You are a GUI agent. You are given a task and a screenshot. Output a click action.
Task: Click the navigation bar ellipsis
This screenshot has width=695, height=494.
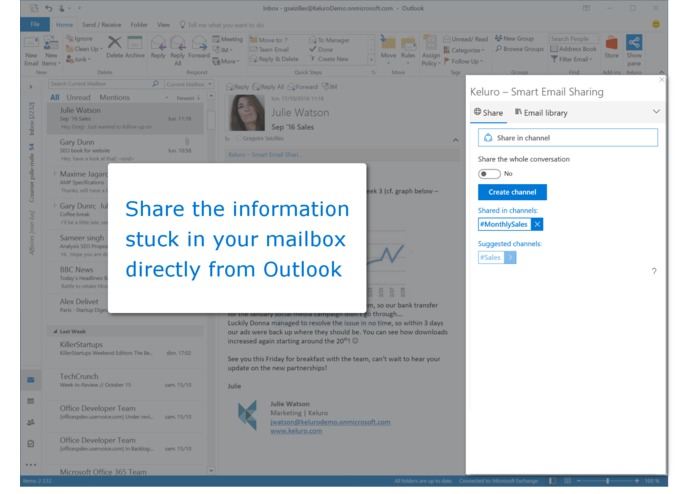click(31, 465)
